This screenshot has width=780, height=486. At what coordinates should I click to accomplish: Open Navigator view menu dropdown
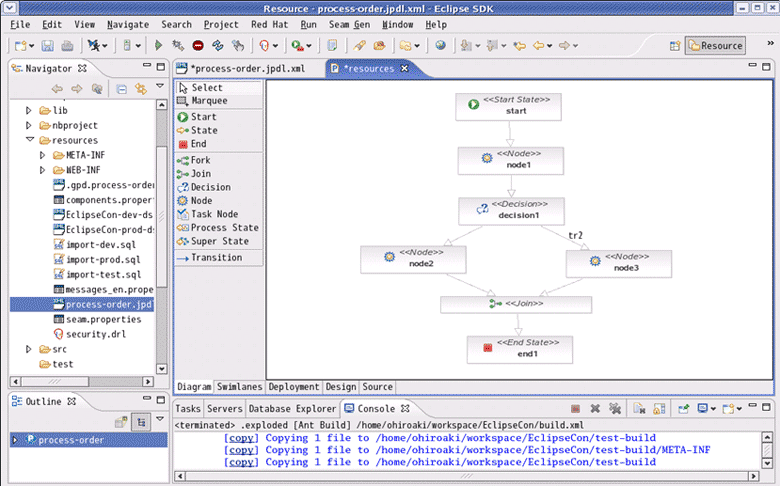coord(160,86)
